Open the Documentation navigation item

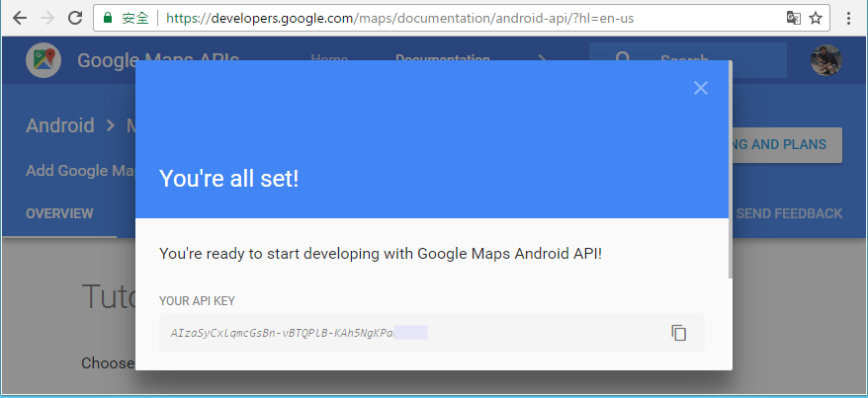pyautogui.click(x=443, y=59)
